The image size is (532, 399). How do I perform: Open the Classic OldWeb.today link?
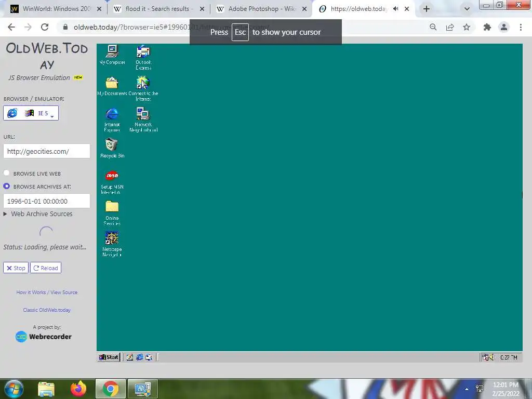click(47, 310)
